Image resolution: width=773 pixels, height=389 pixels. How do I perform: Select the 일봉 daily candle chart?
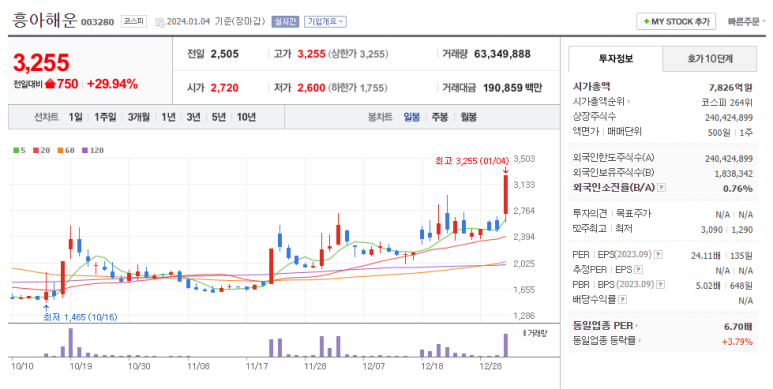[412, 117]
